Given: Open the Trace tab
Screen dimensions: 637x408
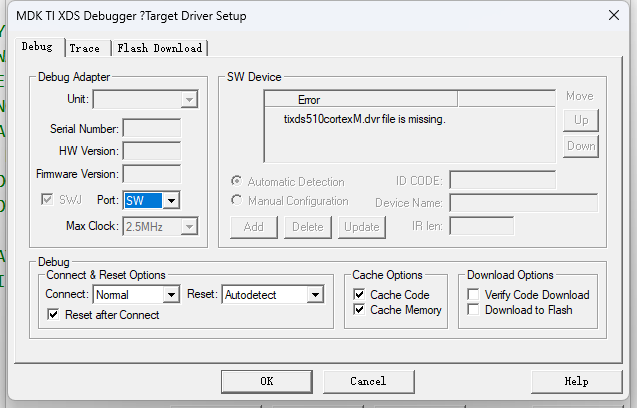Looking at the screenshot, I should pos(84,48).
